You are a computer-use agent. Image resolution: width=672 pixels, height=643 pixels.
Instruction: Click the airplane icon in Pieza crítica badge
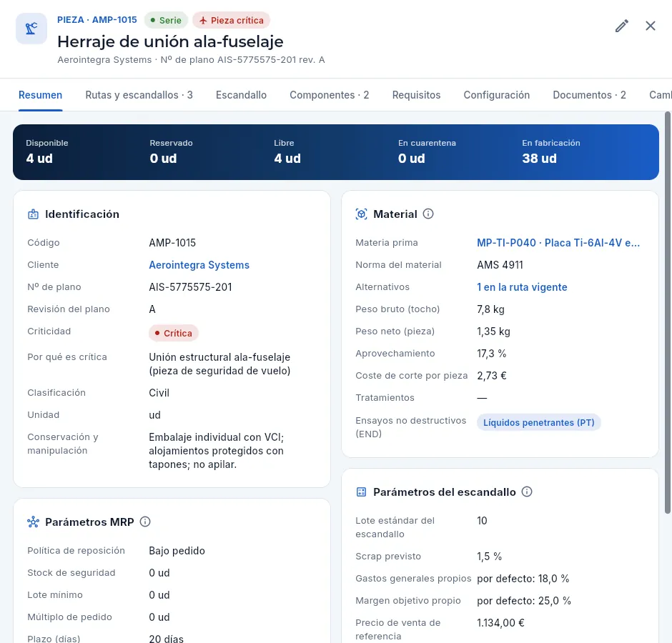(203, 21)
